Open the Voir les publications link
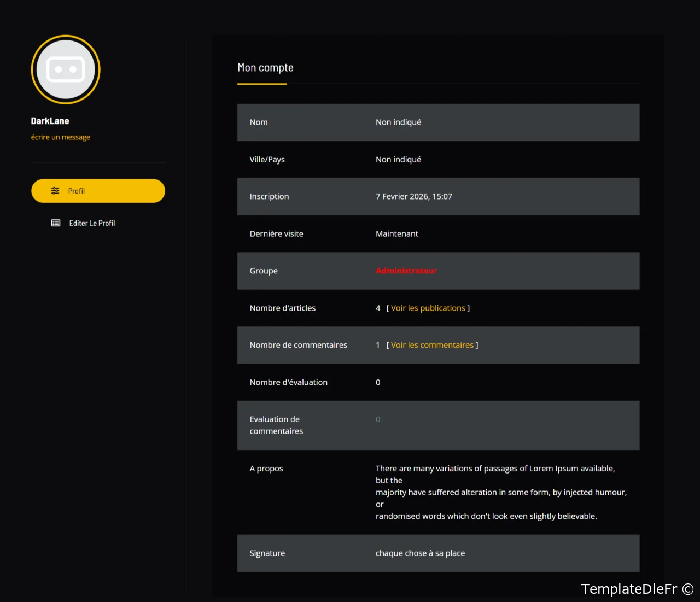 (x=428, y=308)
